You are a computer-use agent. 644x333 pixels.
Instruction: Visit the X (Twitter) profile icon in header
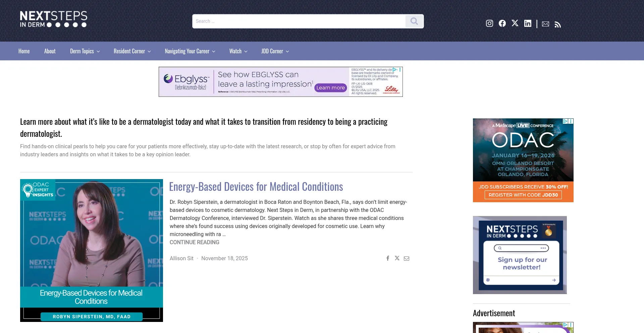pyautogui.click(x=515, y=23)
